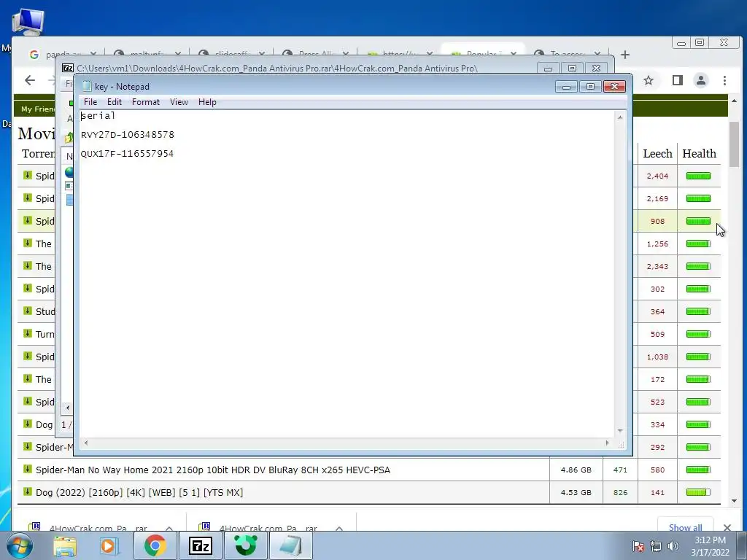The width and height of the screenshot is (747, 560).
Task: Open the Help menu in Notepad
Action: point(207,102)
